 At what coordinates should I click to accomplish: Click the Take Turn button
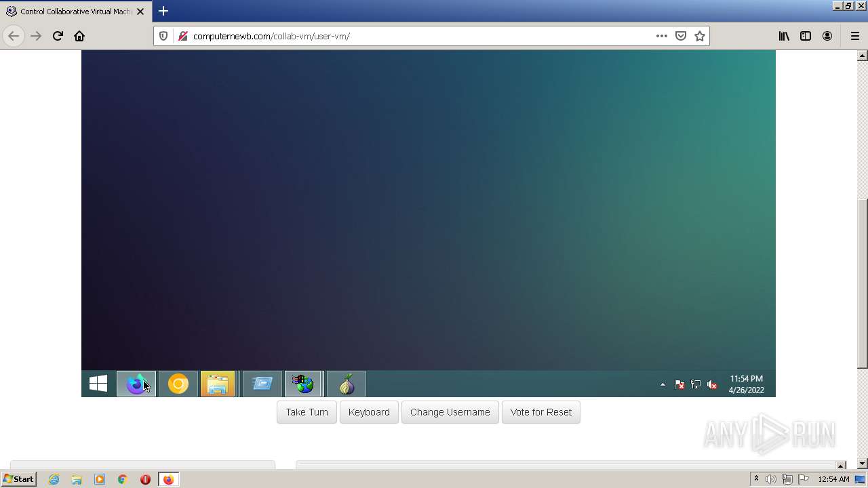tap(307, 412)
